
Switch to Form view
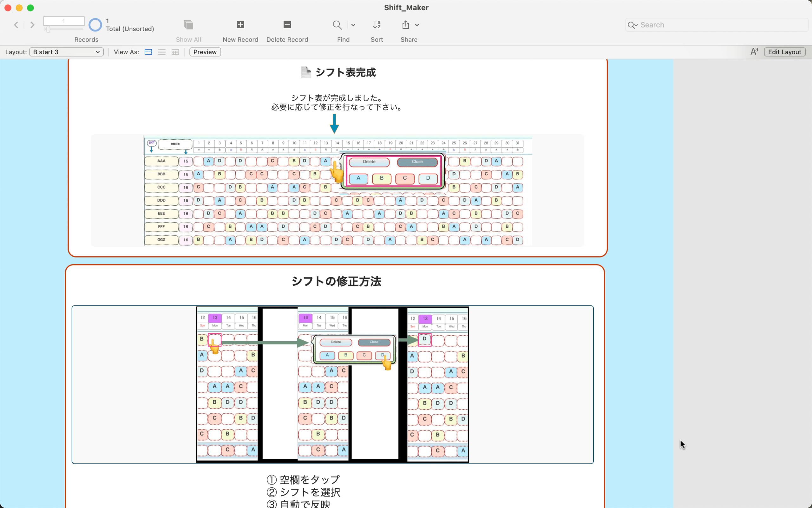[x=148, y=52]
